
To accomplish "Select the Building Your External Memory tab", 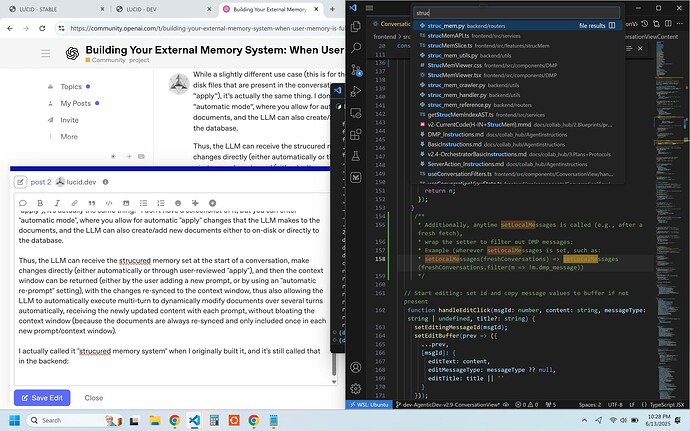I will [271, 9].
